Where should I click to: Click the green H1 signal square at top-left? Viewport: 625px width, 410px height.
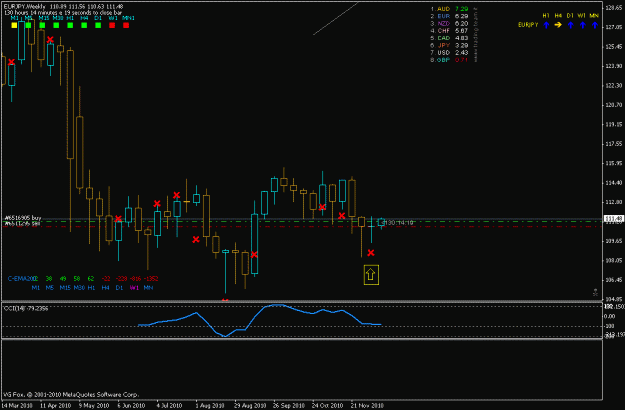click(x=70, y=25)
